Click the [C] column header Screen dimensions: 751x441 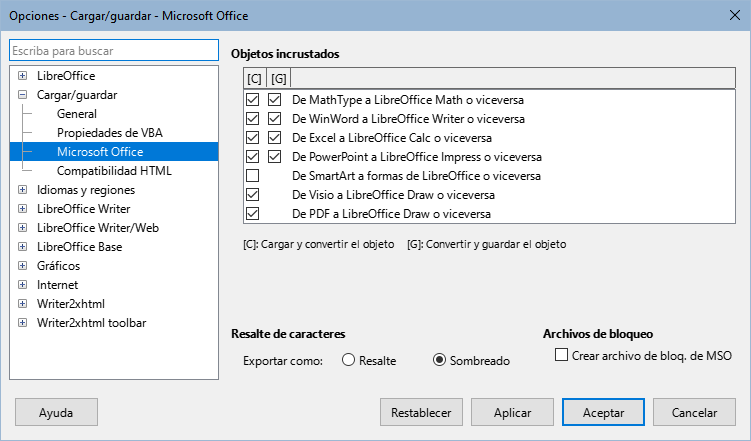pos(254,78)
